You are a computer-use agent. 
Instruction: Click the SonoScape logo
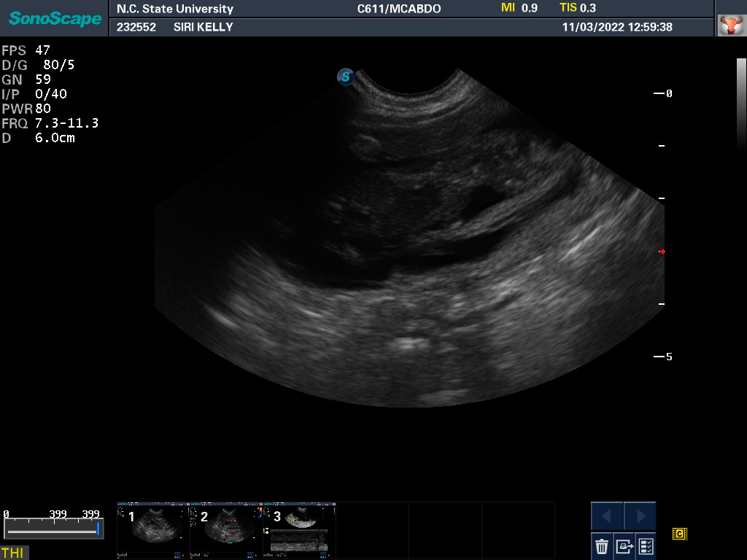[x=55, y=18]
